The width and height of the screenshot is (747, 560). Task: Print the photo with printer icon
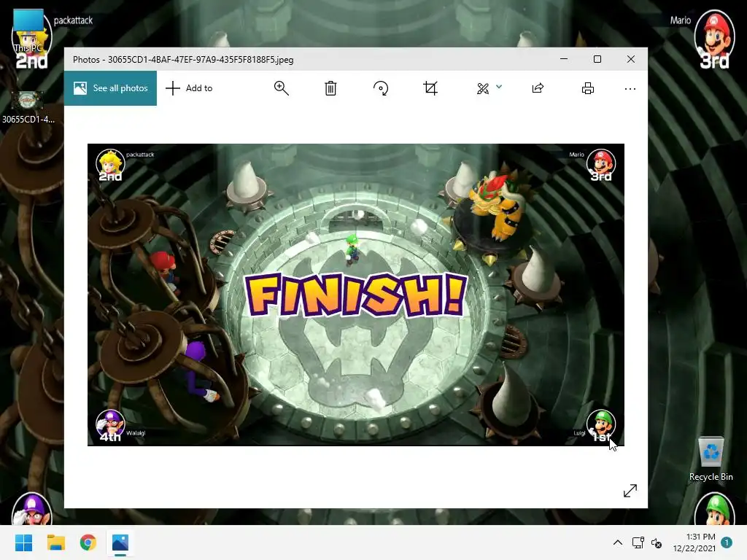click(588, 88)
